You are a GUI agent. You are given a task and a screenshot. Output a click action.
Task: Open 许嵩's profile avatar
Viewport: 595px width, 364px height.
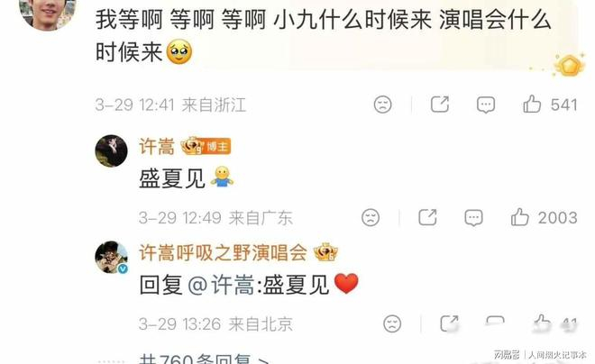(111, 150)
